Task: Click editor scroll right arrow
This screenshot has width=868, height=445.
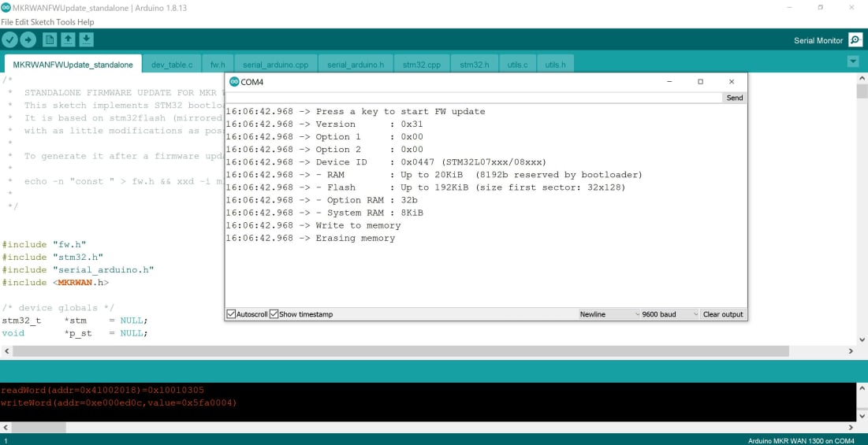Action: (851, 351)
